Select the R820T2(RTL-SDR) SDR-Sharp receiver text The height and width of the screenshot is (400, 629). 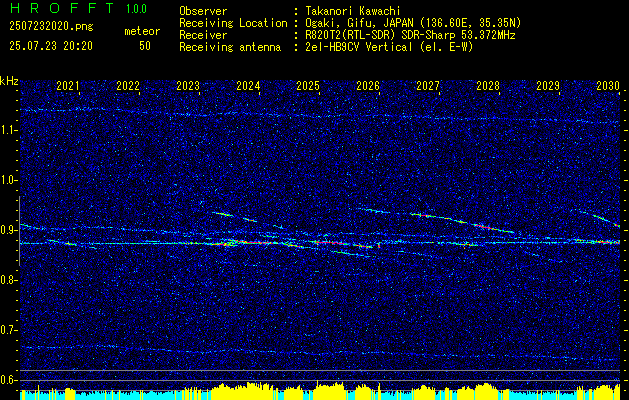click(410, 35)
